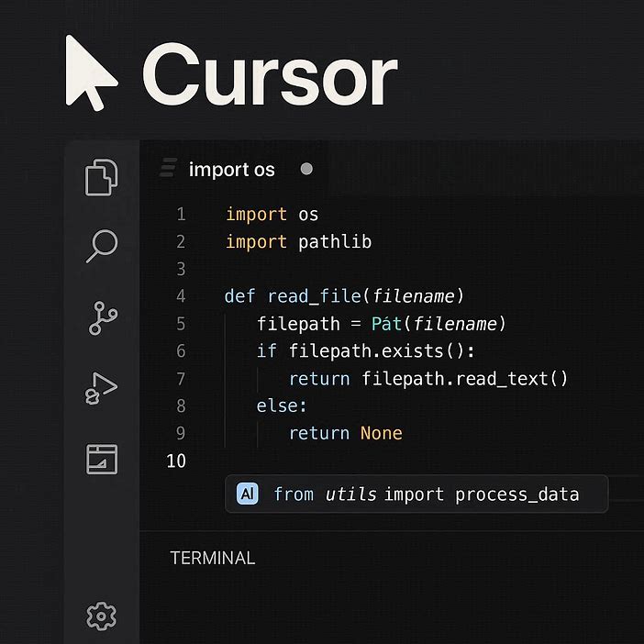Click the file type icon on tab

tap(168, 168)
